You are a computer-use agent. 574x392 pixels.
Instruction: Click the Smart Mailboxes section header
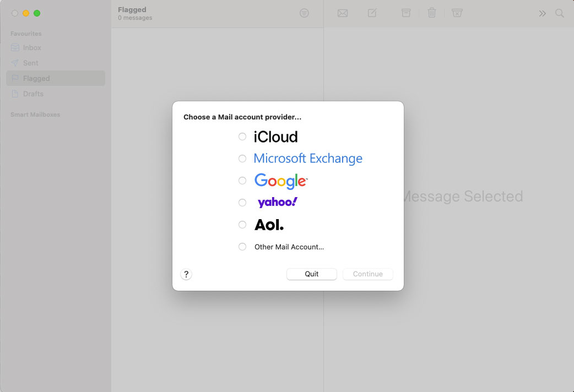pyautogui.click(x=35, y=115)
